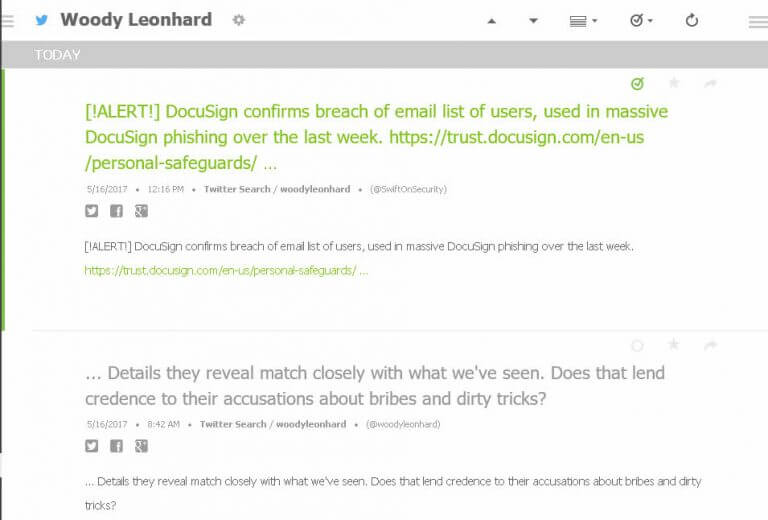Star the 'Details they reveal' article
The image size is (768, 520).
tap(674, 345)
